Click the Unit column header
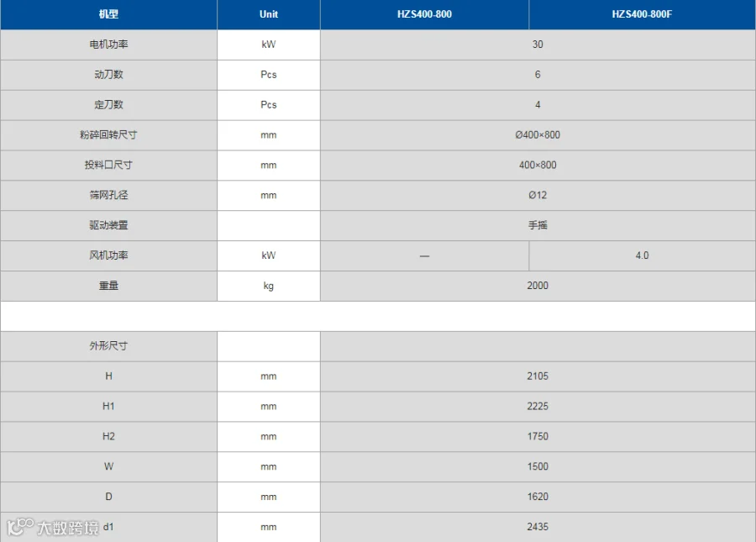 [x=269, y=14]
